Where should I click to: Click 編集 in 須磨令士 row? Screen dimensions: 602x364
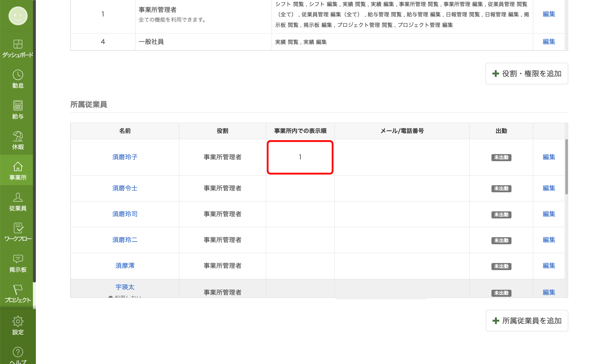point(549,188)
